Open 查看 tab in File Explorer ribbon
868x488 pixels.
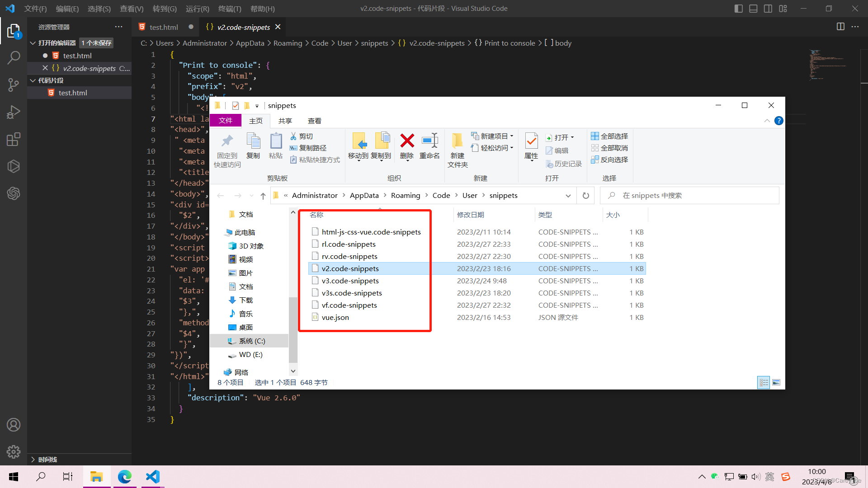315,121
